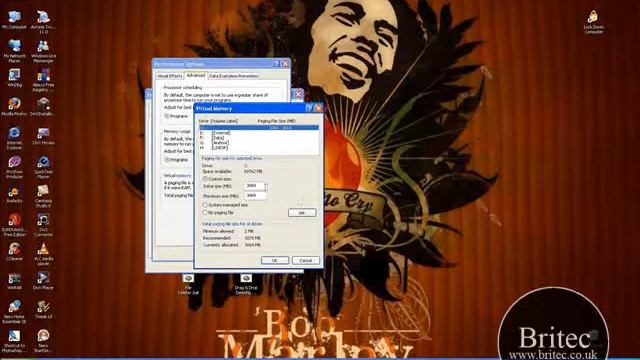
Task: Select highlighted C: drive row
Action: click(x=259, y=128)
